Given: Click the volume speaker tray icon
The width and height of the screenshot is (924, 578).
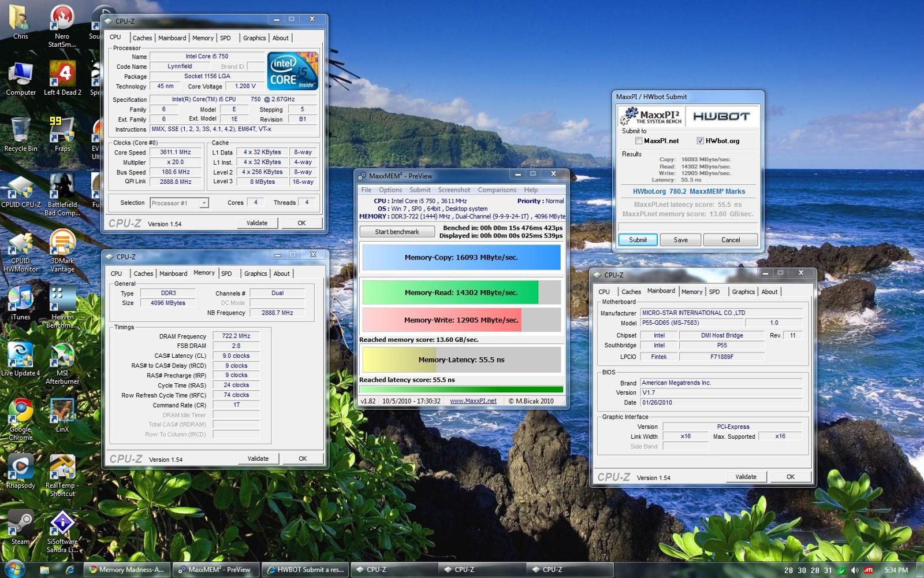Looking at the screenshot, I should 855,570.
